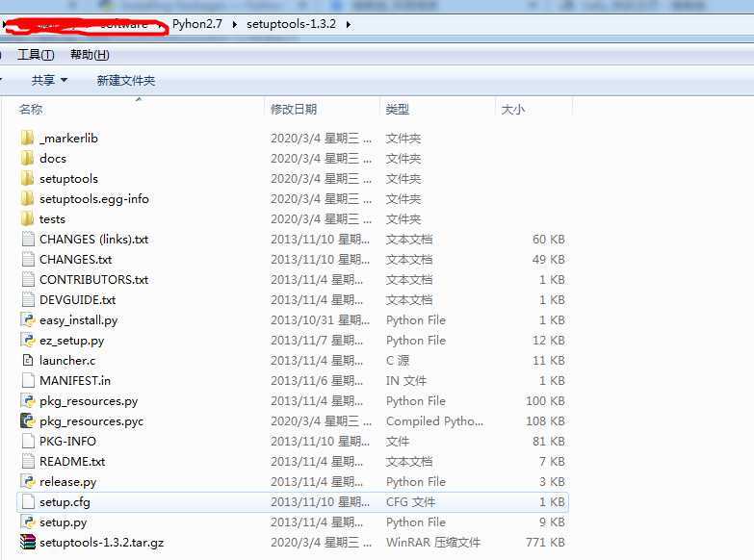Sort by the 大小 column header

512,110
